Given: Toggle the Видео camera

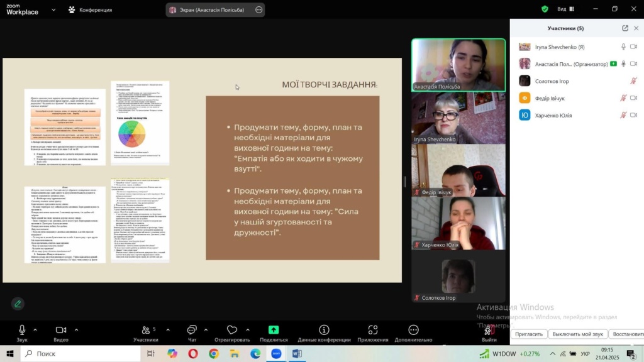Looking at the screenshot, I should tap(61, 333).
